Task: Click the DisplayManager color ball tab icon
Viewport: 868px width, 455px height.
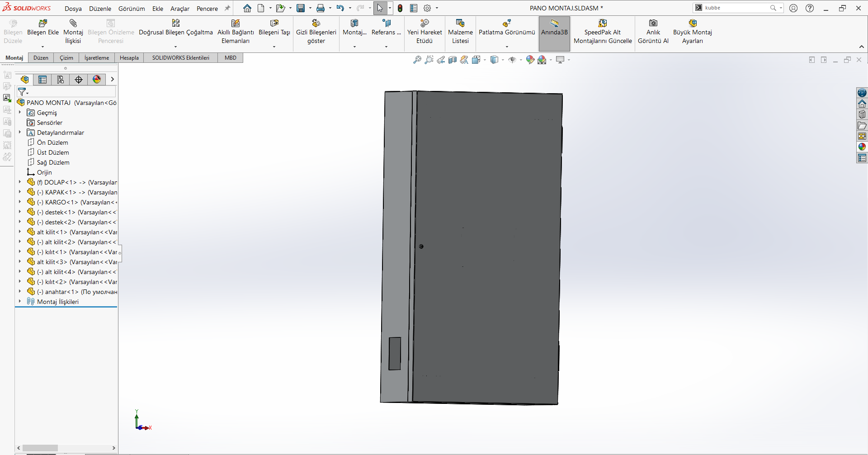Action: 97,80
